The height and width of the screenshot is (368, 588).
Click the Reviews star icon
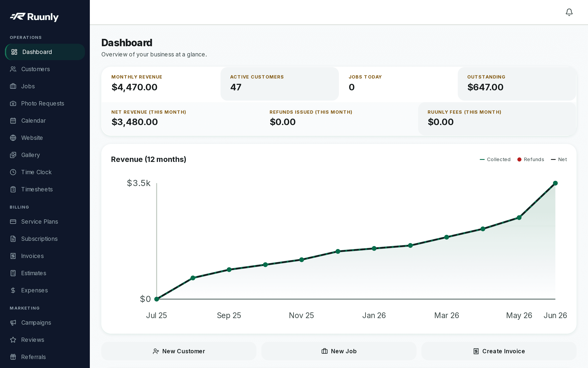pyautogui.click(x=13, y=340)
